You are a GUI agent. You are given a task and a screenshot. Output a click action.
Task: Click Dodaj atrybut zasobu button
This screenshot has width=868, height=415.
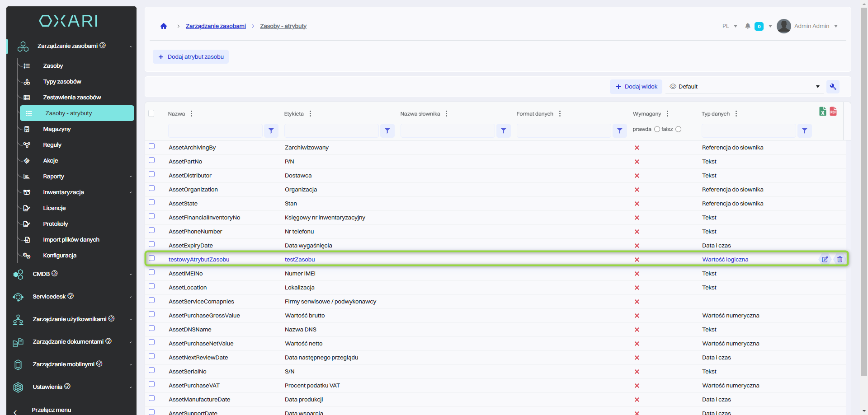coord(191,57)
